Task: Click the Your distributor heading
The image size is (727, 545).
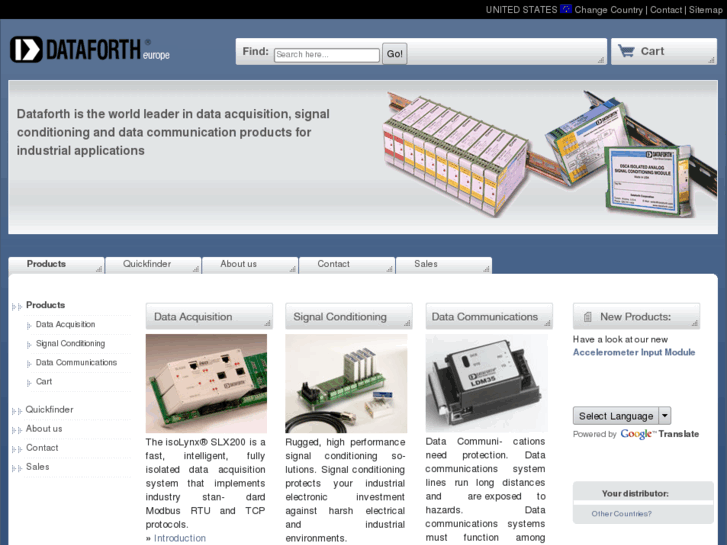Action: [x=635, y=494]
